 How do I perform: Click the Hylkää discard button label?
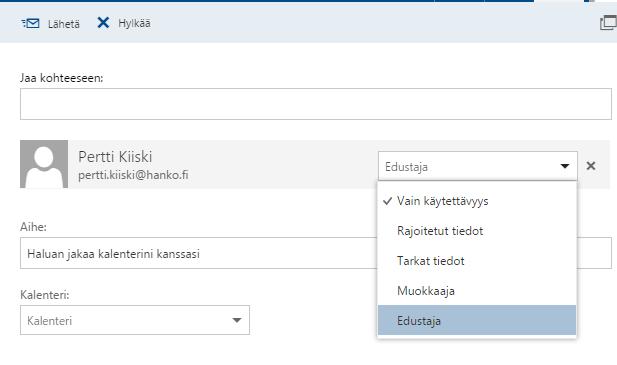point(134,23)
